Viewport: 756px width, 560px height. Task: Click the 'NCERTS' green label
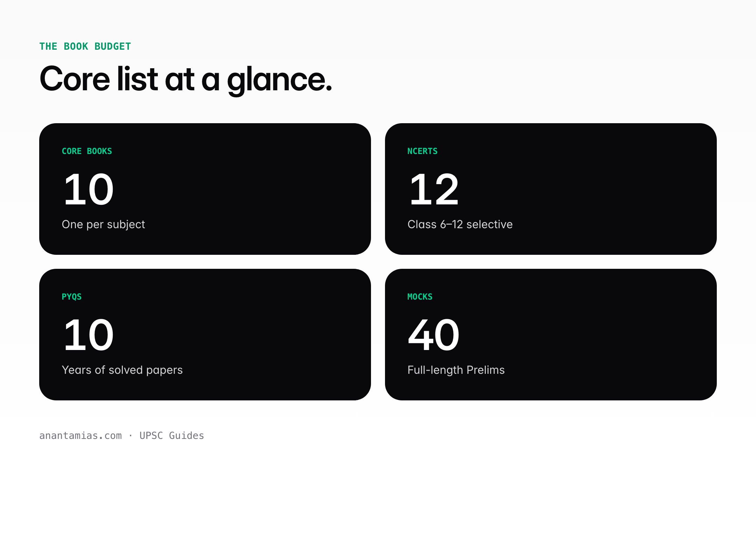pos(422,151)
